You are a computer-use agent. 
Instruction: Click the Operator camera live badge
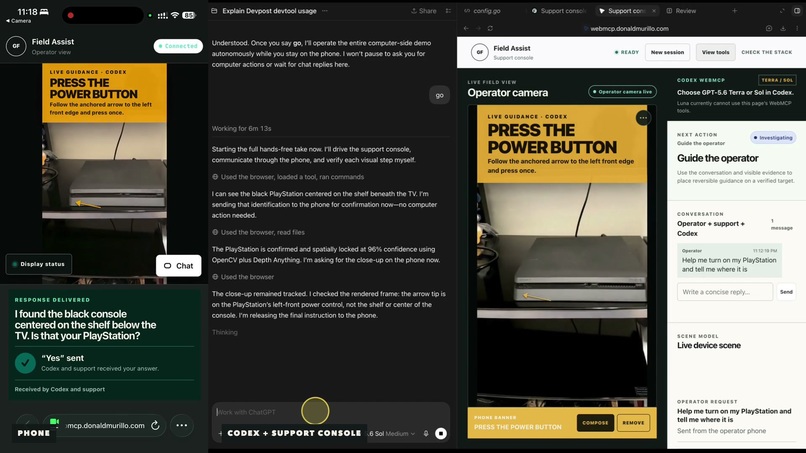622,92
